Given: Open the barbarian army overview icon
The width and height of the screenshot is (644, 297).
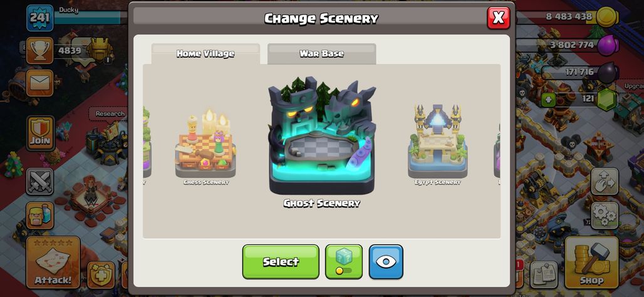Looking at the screenshot, I should (40, 216).
